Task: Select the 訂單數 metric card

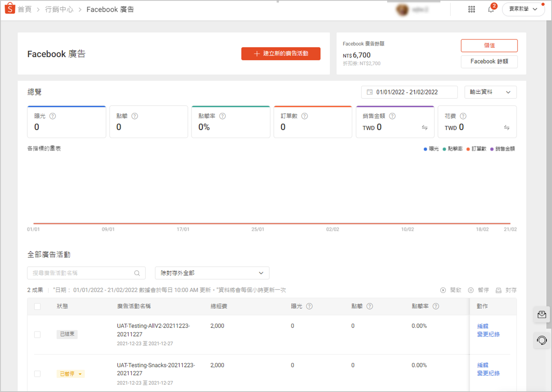Action: [313, 122]
